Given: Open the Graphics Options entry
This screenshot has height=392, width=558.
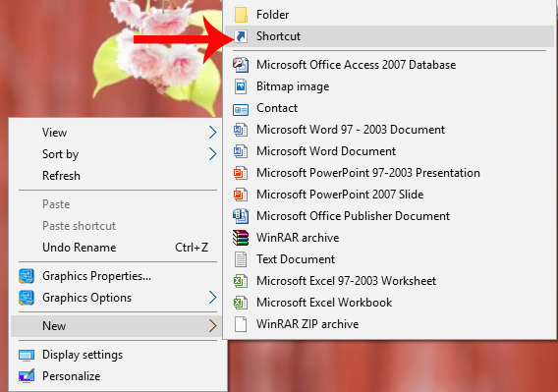Looking at the screenshot, I should [x=115, y=298].
